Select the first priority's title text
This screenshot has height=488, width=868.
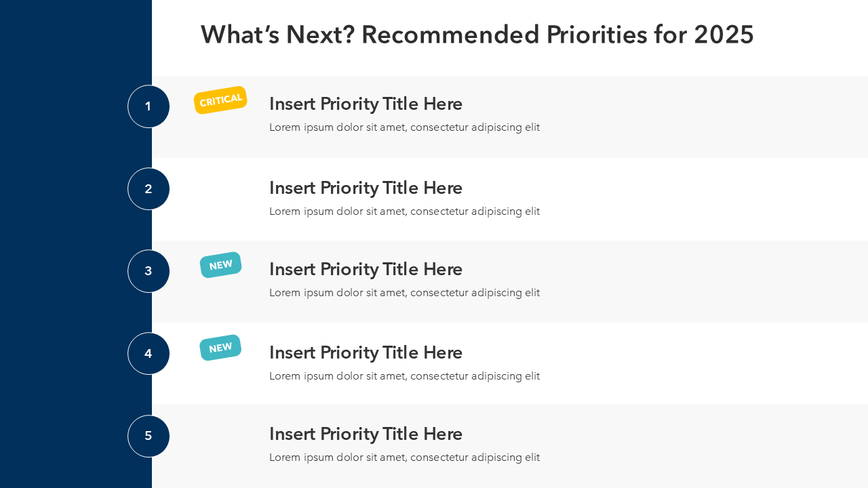pyautogui.click(x=366, y=104)
